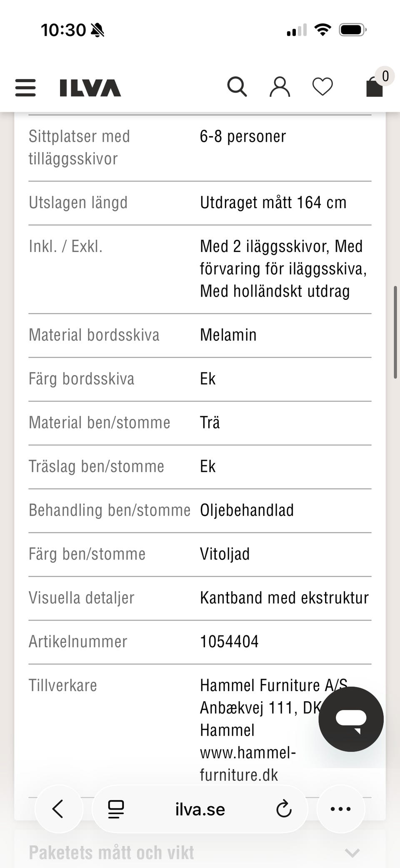This screenshot has width=400, height=868.
Task: Open the browser three-dots more menu
Action: tap(340, 809)
